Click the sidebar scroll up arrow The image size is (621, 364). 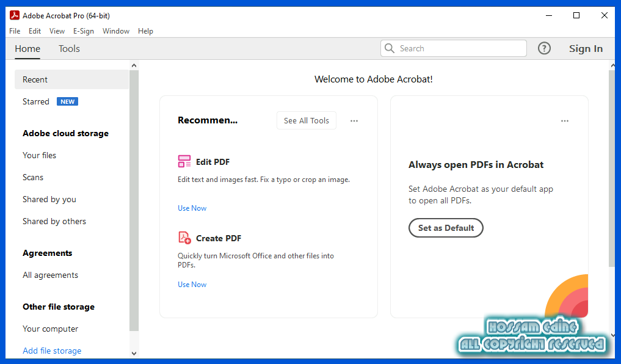pyautogui.click(x=134, y=65)
